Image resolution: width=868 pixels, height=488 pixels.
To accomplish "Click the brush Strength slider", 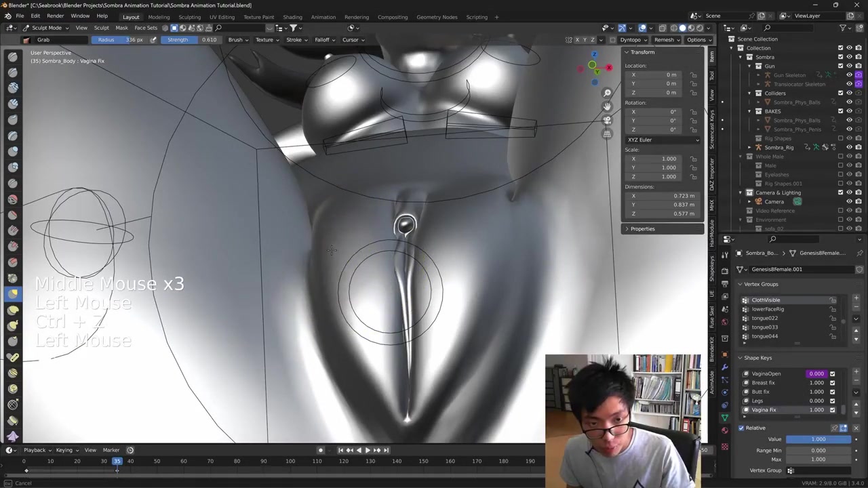I will (192, 39).
